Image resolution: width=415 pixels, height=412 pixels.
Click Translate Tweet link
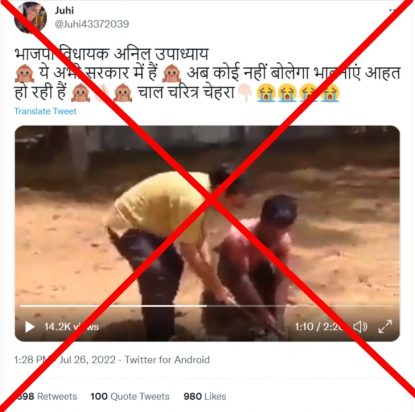[45, 111]
